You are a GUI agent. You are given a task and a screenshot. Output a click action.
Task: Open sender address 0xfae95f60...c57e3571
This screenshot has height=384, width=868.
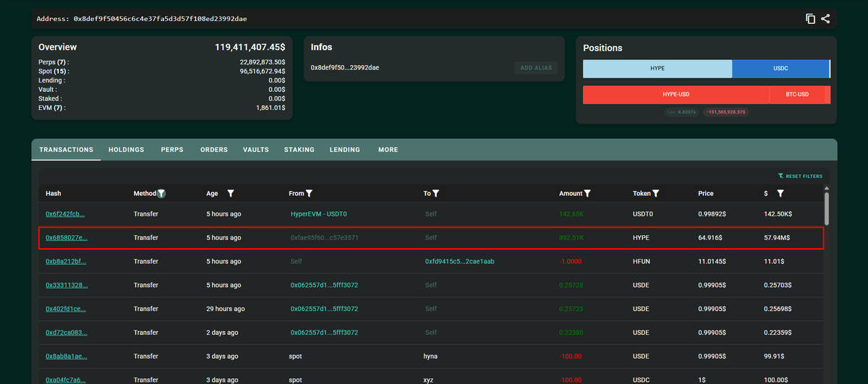tap(324, 238)
